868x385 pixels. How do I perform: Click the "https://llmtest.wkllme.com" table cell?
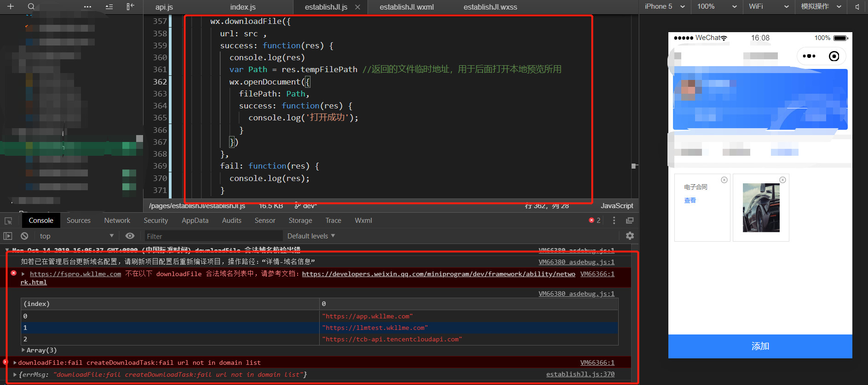469,328
